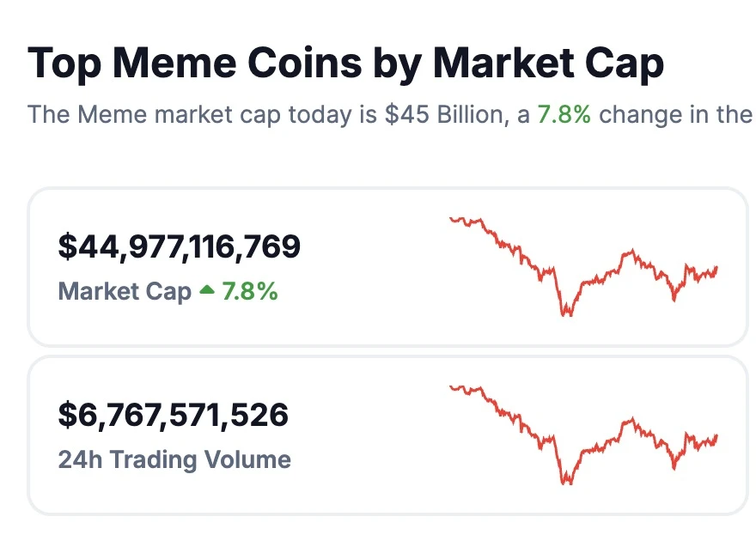Click the green 7.8% beside the Market Cap label
756x541 pixels.
tap(250, 292)
